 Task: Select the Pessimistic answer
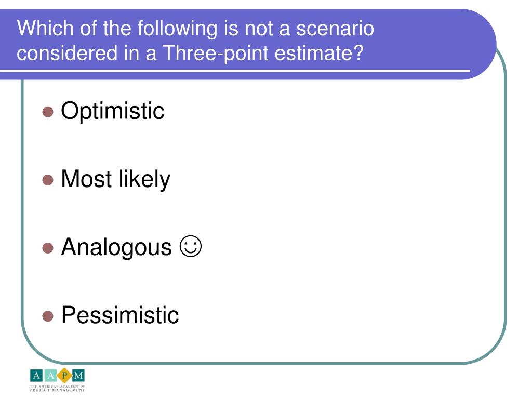[x=120, y=315]
